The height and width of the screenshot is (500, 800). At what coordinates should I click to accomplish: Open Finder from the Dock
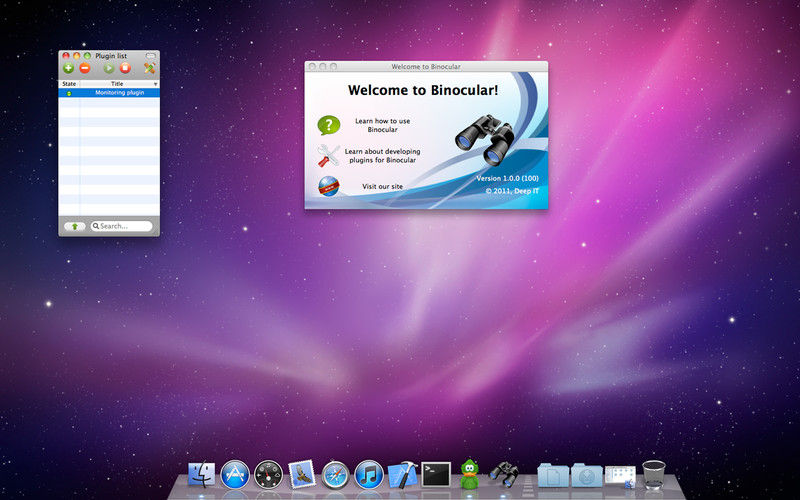pos(202,474)
